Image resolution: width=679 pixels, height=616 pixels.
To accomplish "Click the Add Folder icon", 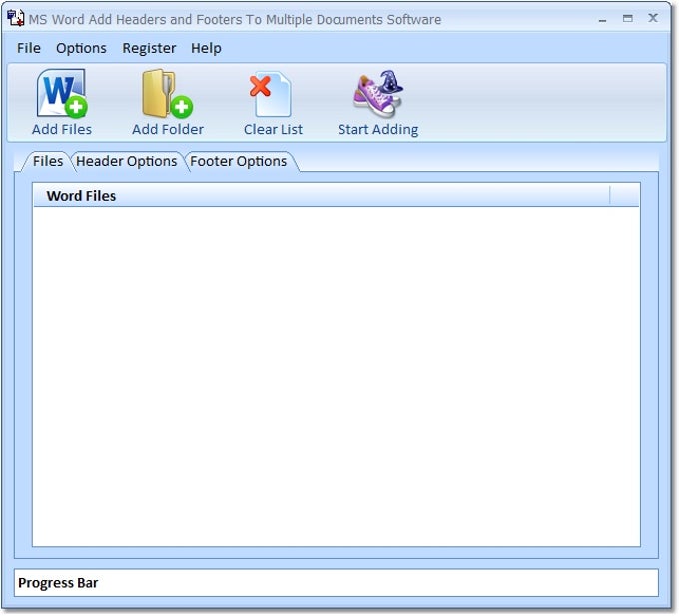I will click(x=167, y=94).
